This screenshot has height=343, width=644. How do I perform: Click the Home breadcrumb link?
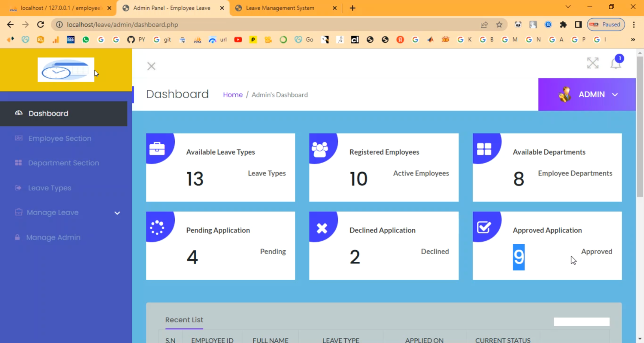[x=233, y=95]
